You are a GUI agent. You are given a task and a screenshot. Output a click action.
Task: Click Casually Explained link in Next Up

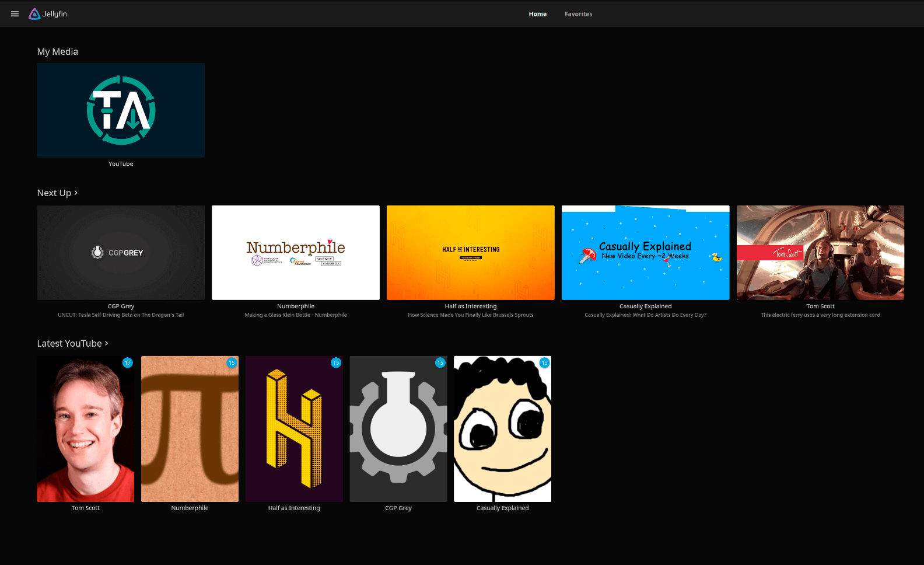(646, 306)
